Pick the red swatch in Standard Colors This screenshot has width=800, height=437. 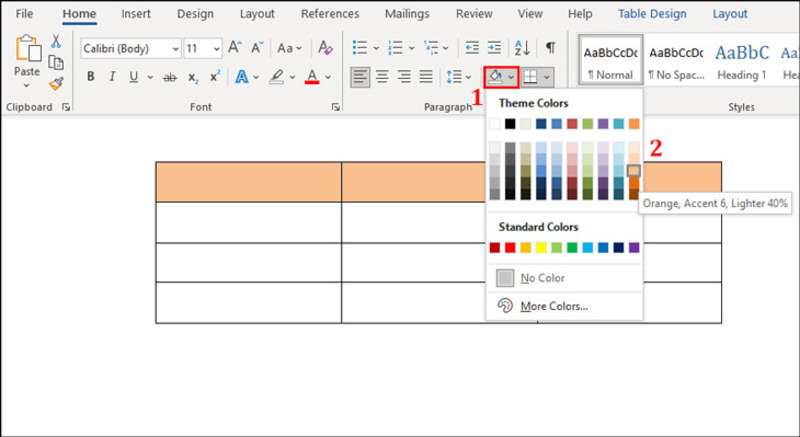click(510, 247)
